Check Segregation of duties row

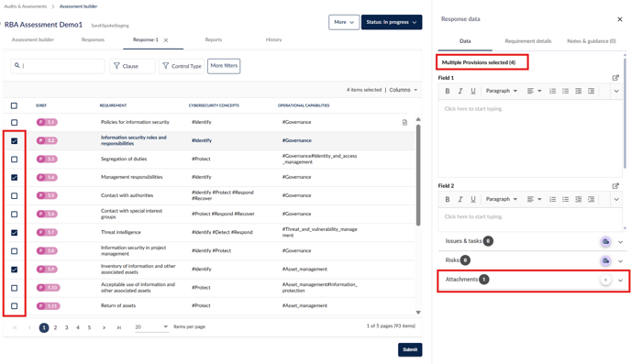[14, 160]
